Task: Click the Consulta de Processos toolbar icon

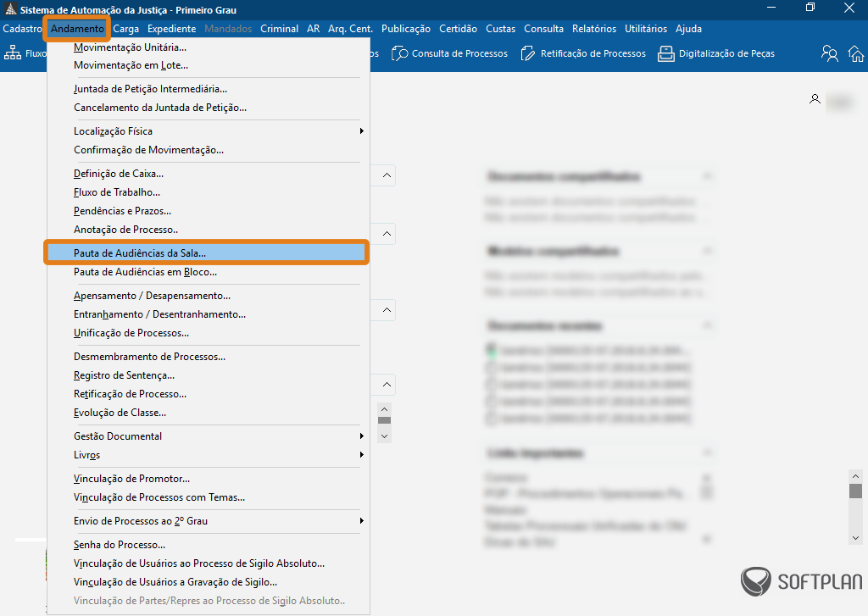Action: 400,53
